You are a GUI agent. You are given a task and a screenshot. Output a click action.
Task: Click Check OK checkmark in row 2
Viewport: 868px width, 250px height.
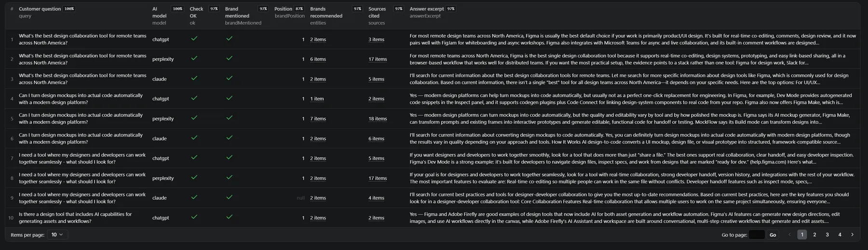tap(194, 58)
